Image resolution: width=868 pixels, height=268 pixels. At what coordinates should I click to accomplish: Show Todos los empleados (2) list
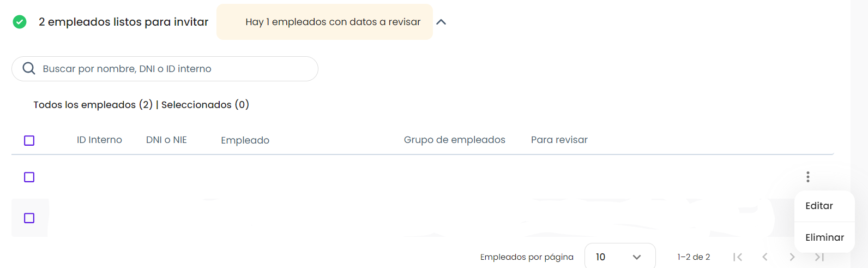pos(93,105)
